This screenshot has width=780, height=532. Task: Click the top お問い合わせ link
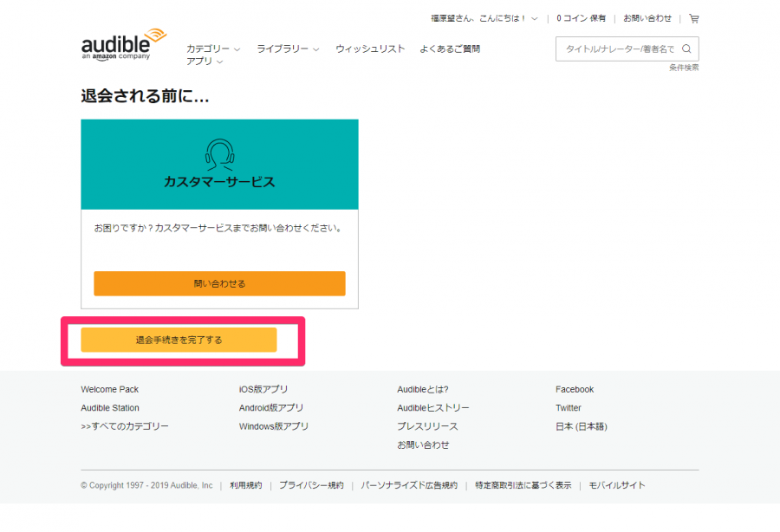pyautogui.click(x=647, y=18)
